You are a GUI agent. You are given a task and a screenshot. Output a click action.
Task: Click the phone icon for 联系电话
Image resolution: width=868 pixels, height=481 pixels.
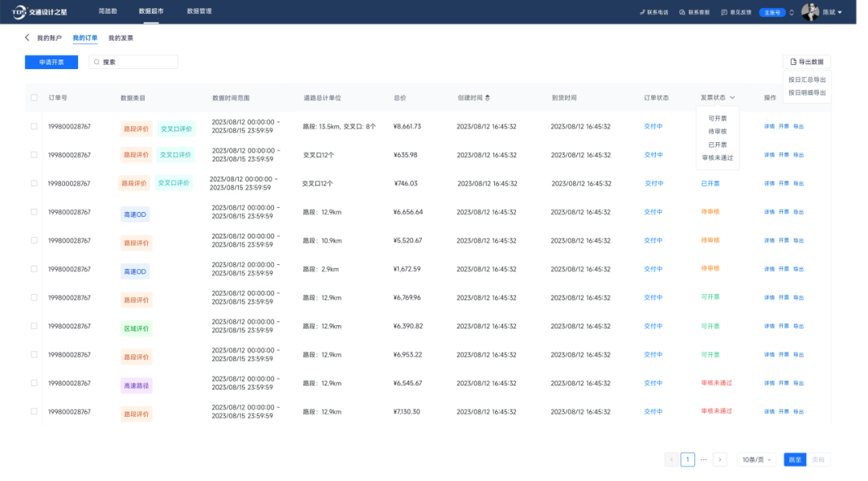pos(641,12)
